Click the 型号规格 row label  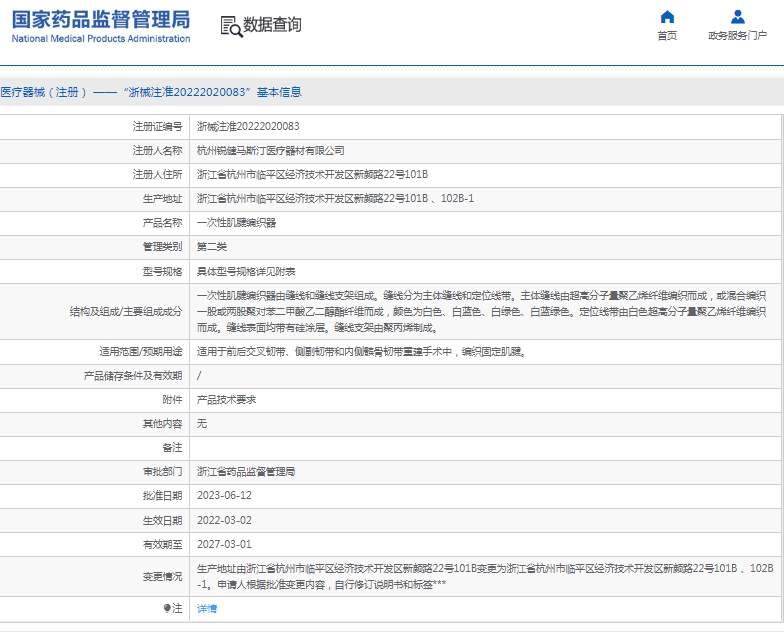coord(162,272)
